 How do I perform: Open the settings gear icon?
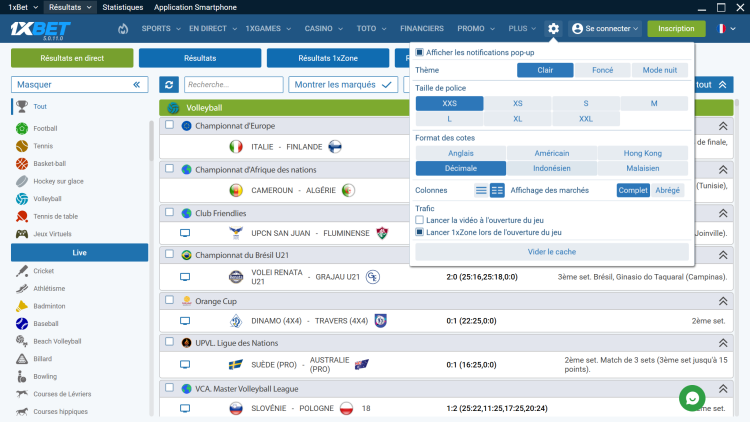553,29
